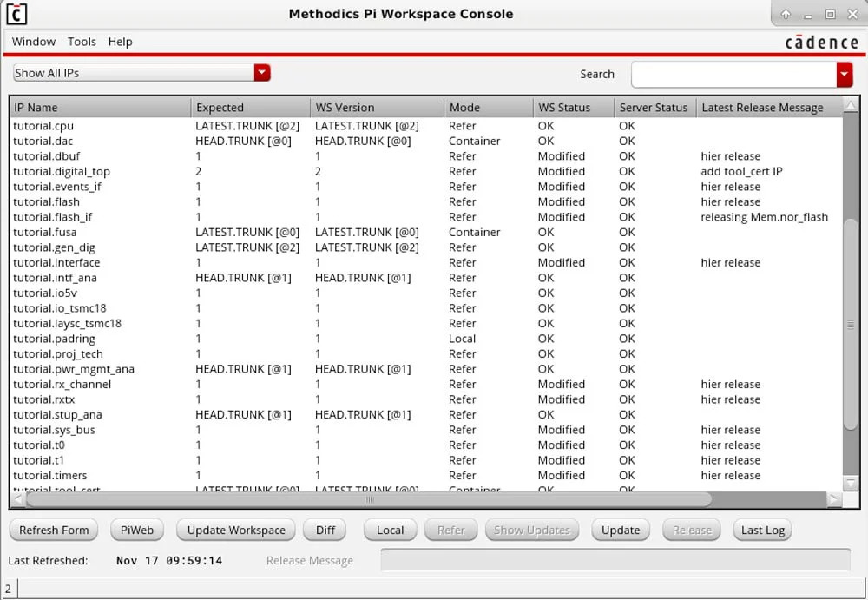Open PiWeb
Viewport: 868px width, 600px height.
click(x=136, y=530)
